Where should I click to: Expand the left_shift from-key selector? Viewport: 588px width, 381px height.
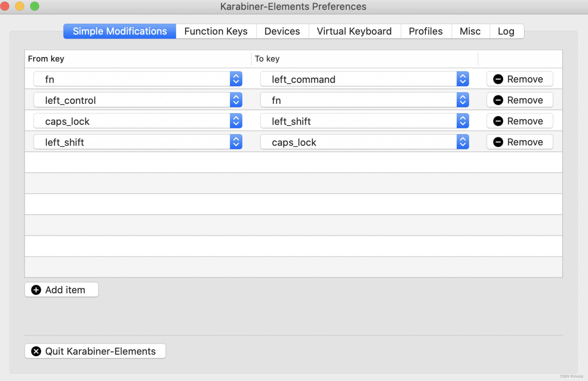[236, 142]
